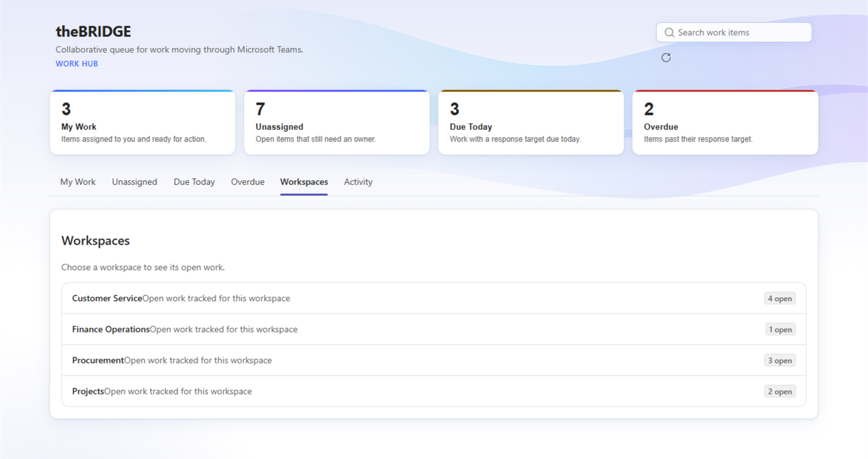The image size is (868, 459).
Task: Open the Finance Operations workspace row
Action: (x=434, y=329)
